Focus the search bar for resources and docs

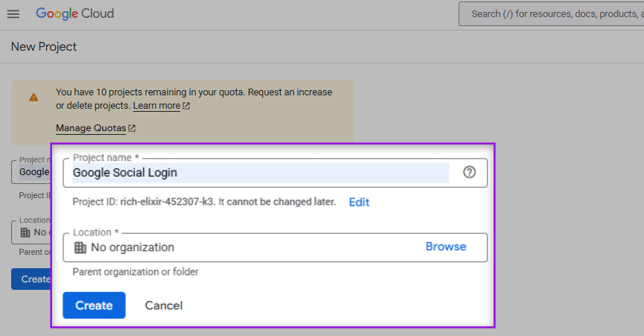click(551, 13)
